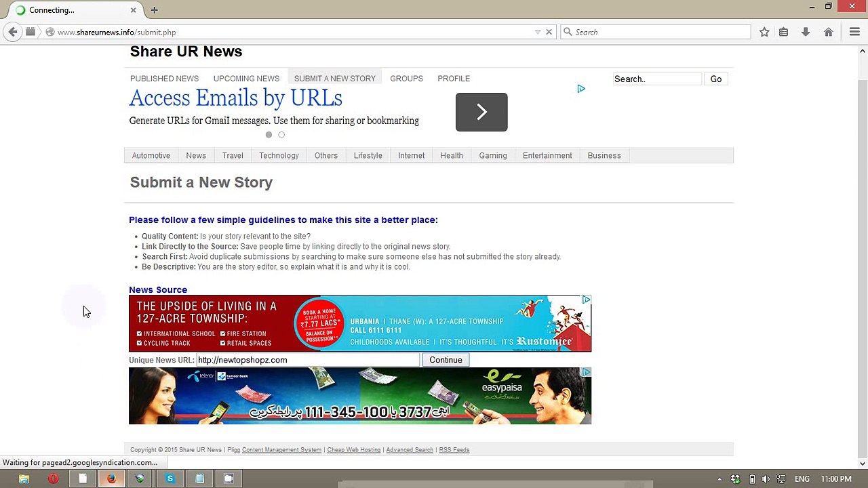Switch to Firefox in the taskbar
The width and height of the screenshot is (868, 488).
point(111,479)
